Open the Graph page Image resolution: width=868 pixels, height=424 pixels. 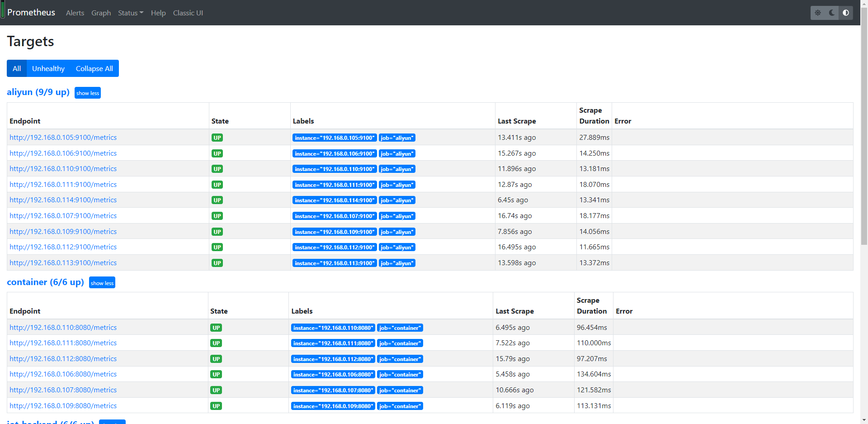pyautogui.click(x=101, y=13)
